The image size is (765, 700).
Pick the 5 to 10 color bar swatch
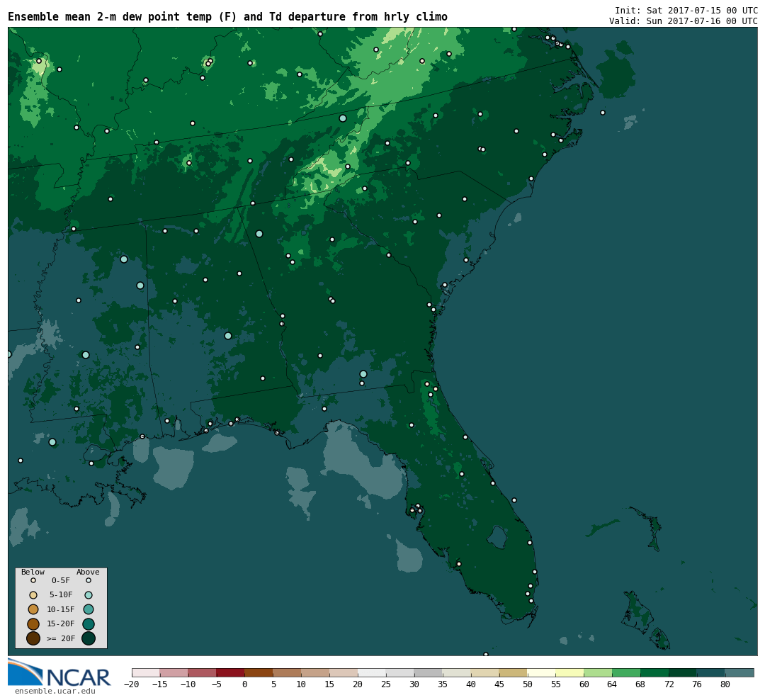pos(288,672)
